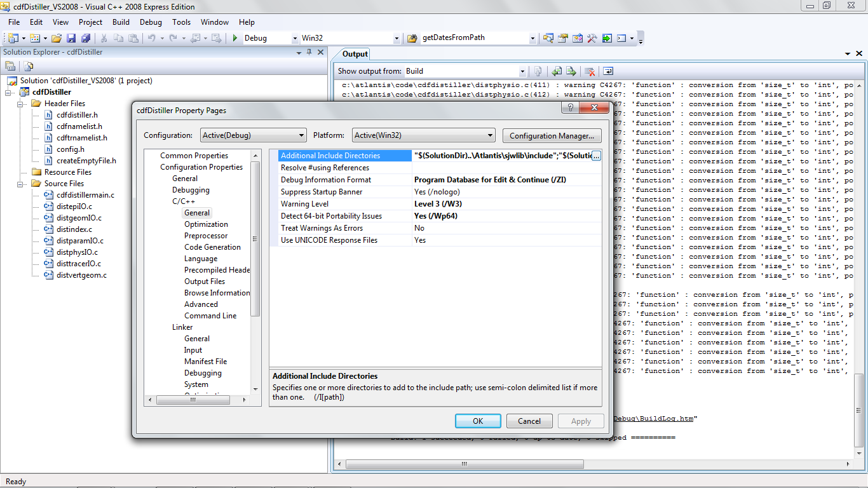The width and height of the screenshot is (868, 488).
Task: Toggle auto-hide pin on Solution Explorer
Action: pos(309,52)
